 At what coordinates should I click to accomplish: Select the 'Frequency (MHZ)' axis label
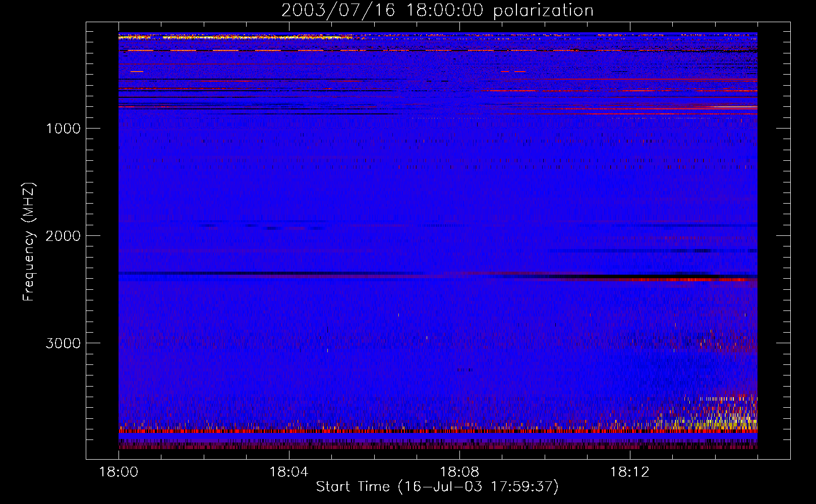[x=29, y=241]
